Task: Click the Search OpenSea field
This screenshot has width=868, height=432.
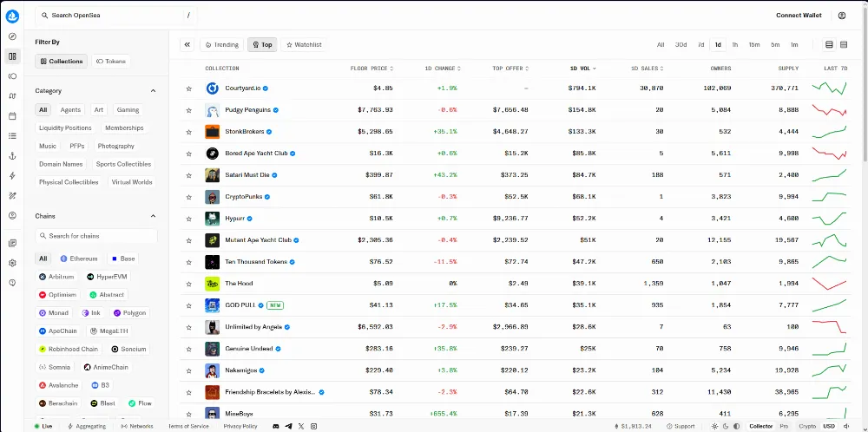Action: coord(115,16)
